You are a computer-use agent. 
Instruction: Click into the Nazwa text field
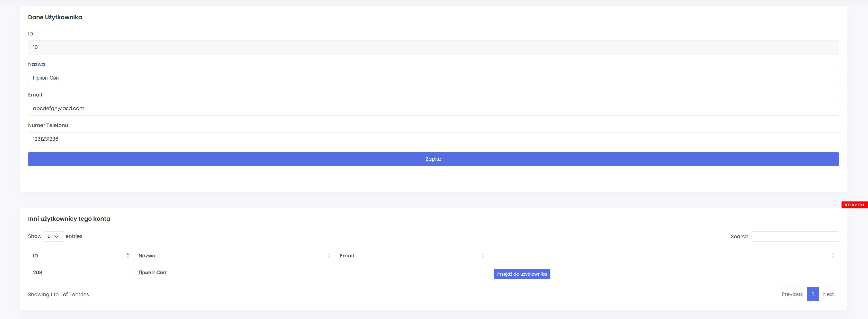(433, 78)
